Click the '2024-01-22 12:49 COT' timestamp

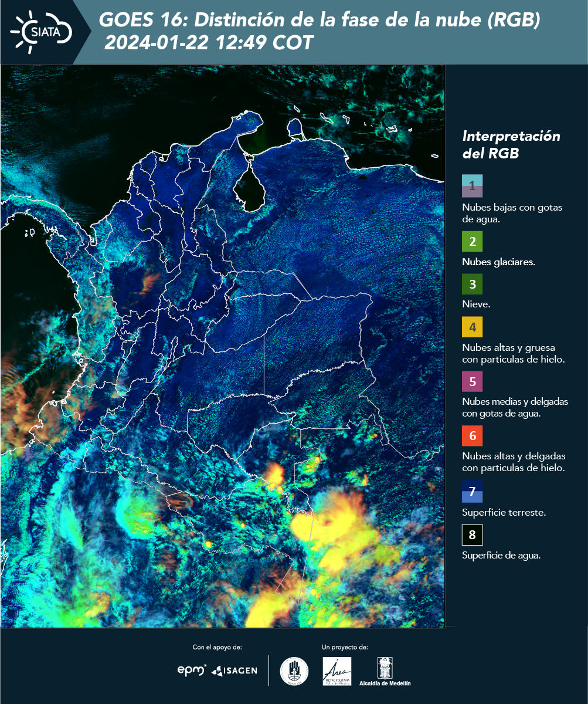(x=209, y=43)
